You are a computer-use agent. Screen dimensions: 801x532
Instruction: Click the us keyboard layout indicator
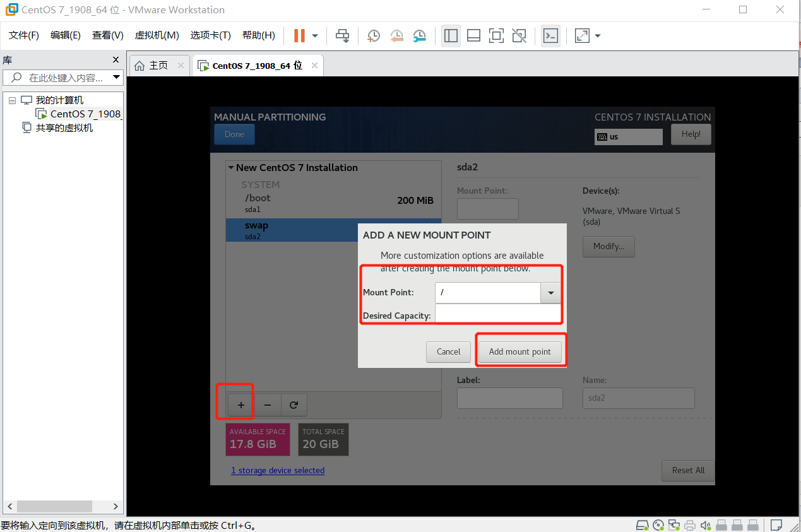click(629, 137)
